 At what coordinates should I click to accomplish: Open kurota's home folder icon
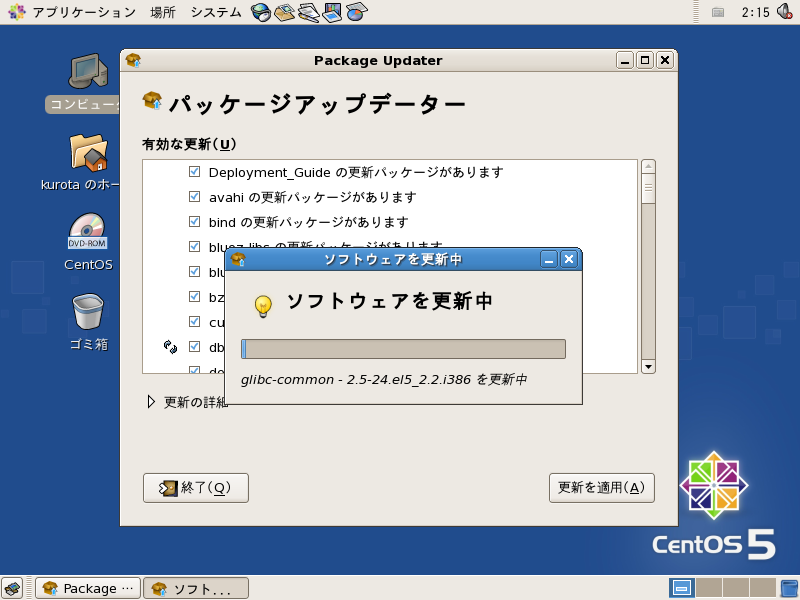click(89, 152)
